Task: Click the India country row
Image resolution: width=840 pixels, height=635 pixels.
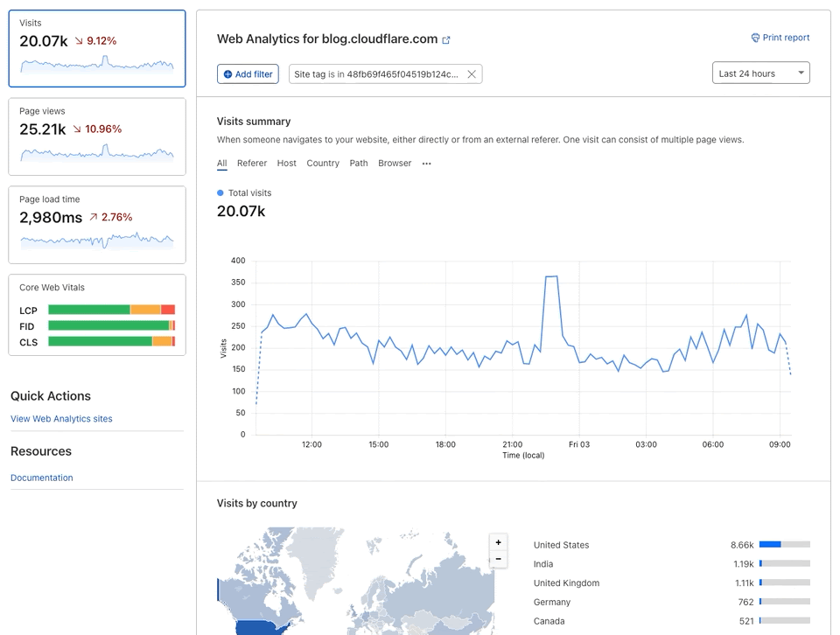Action: click(x=672, y=564)
